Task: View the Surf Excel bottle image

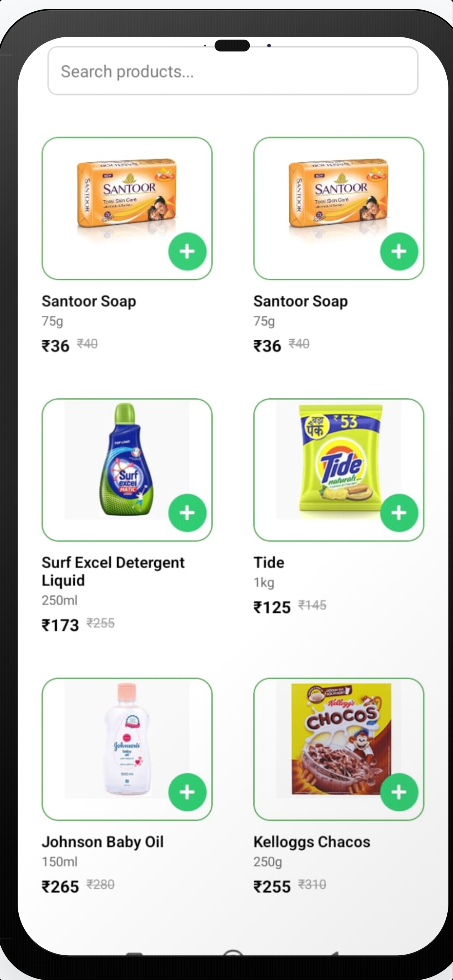Action: tap(127, 460)
